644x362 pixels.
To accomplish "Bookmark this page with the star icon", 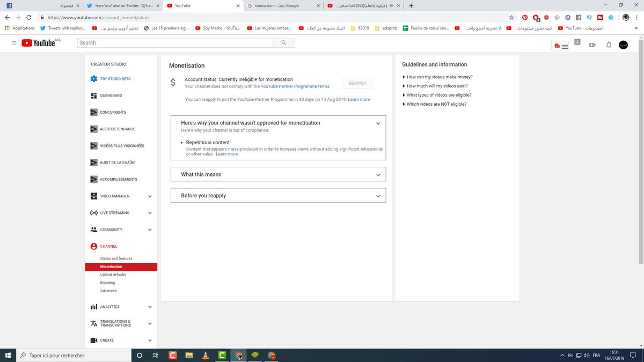I will pyautogui.click(x=511, y=17).
